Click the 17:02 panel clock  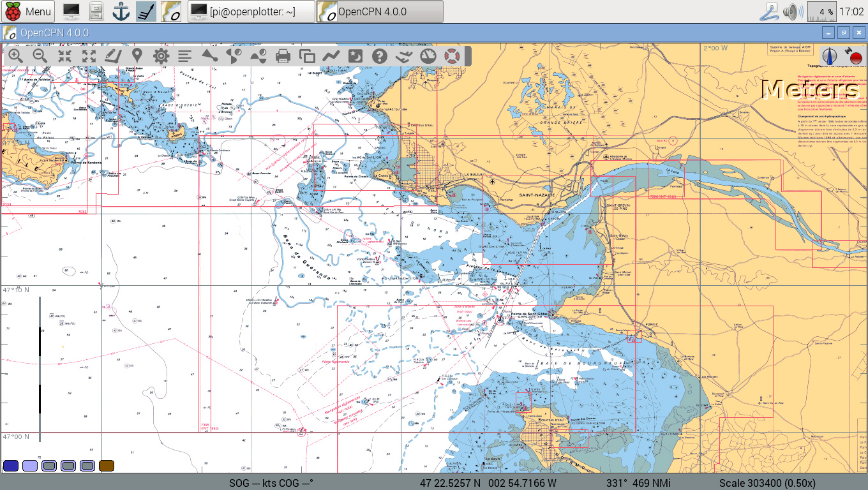tap(852, 11)
